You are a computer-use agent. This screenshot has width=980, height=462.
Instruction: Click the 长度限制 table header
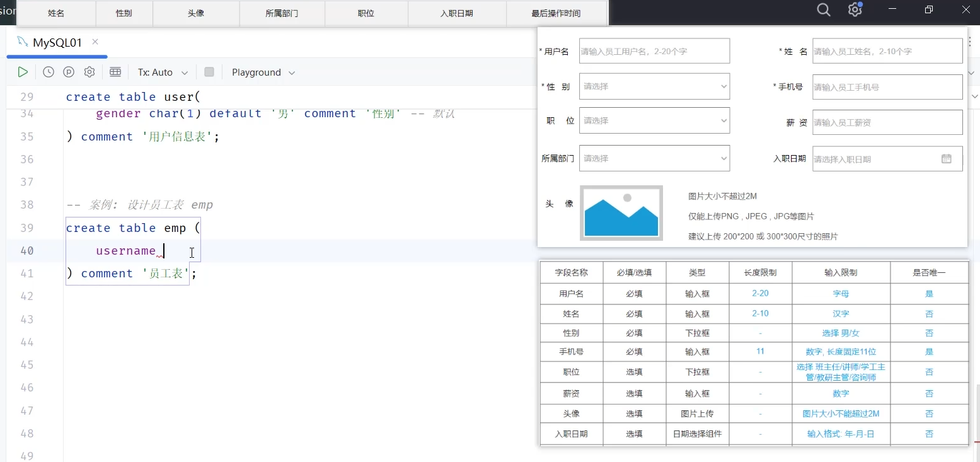[760, 273]
